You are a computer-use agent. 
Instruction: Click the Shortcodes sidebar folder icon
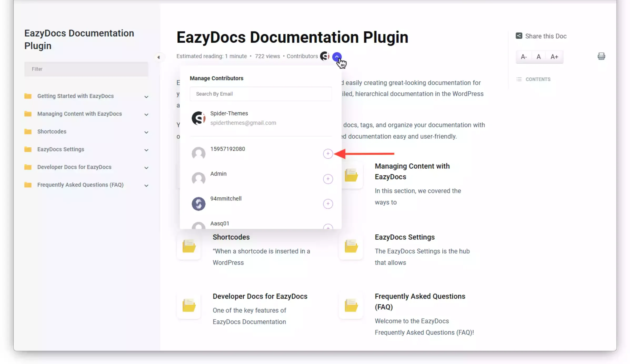(x=28, y=132)
